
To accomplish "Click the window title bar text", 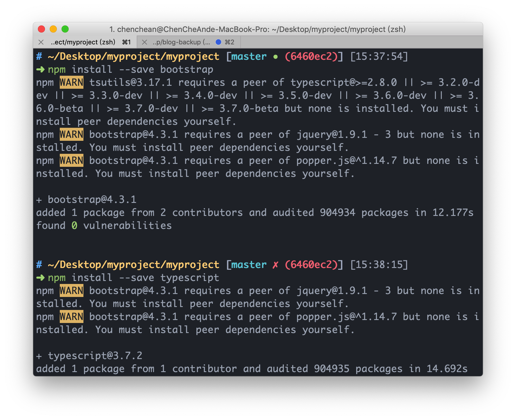I will click(x=257, y=29).
